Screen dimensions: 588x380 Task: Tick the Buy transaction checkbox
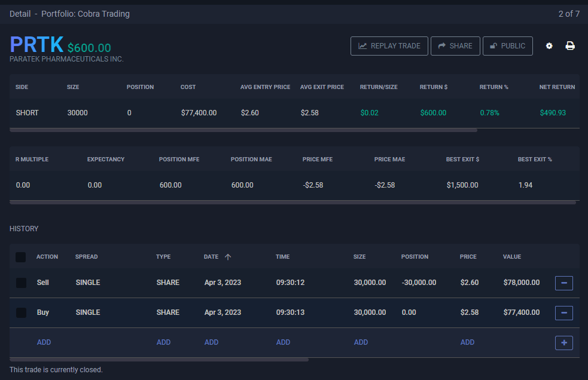21,312
